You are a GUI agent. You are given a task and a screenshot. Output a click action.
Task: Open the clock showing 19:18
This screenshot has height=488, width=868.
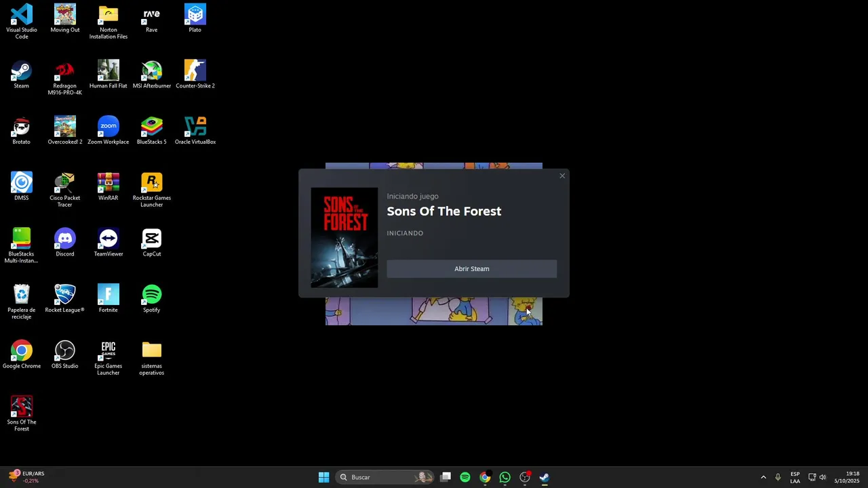pos(847,477)
